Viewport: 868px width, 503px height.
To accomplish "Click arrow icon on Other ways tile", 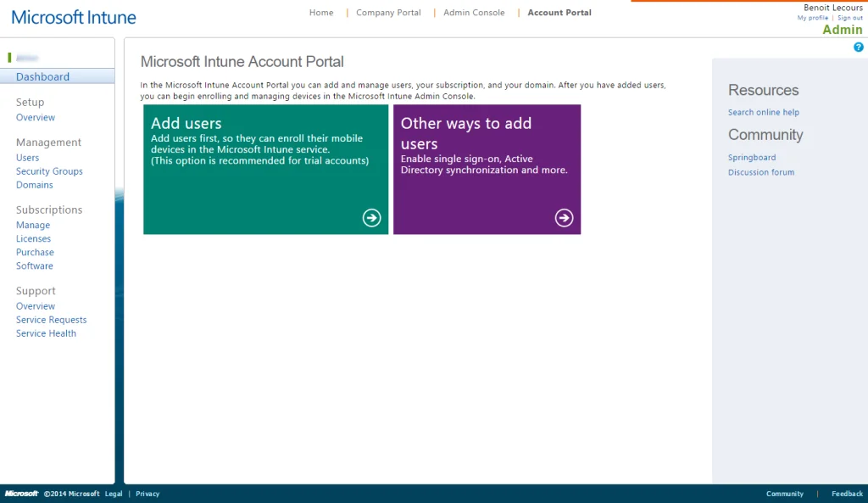I will click(x=564, y=218).
